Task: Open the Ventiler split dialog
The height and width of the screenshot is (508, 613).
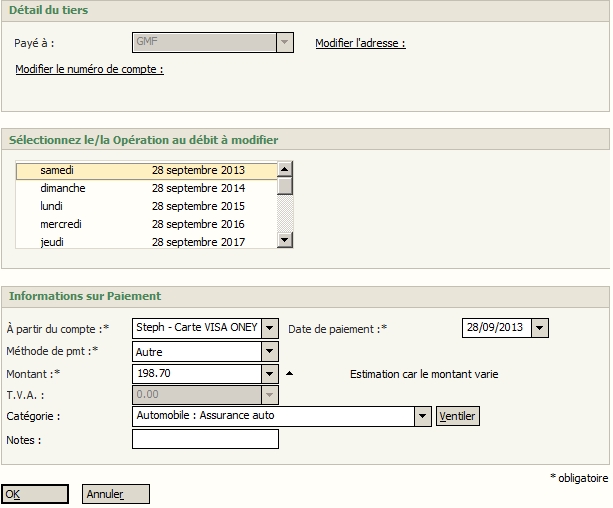Action: pyautogui.click(x=458, y=416)
